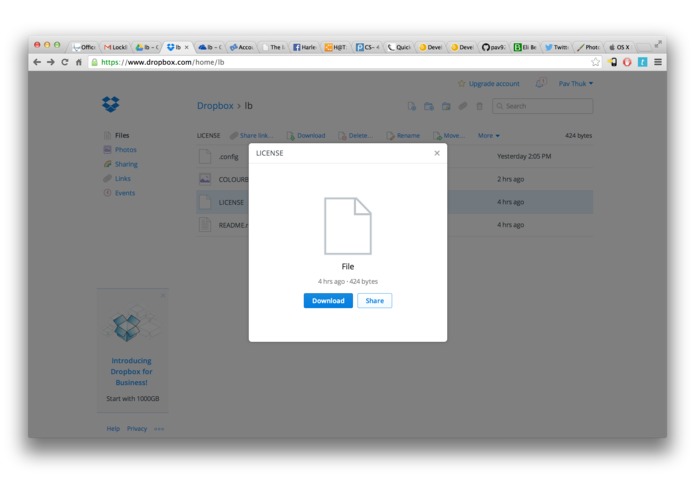The image size is (695, 494).
Task: Select the README file row
Action: point(394,225)
